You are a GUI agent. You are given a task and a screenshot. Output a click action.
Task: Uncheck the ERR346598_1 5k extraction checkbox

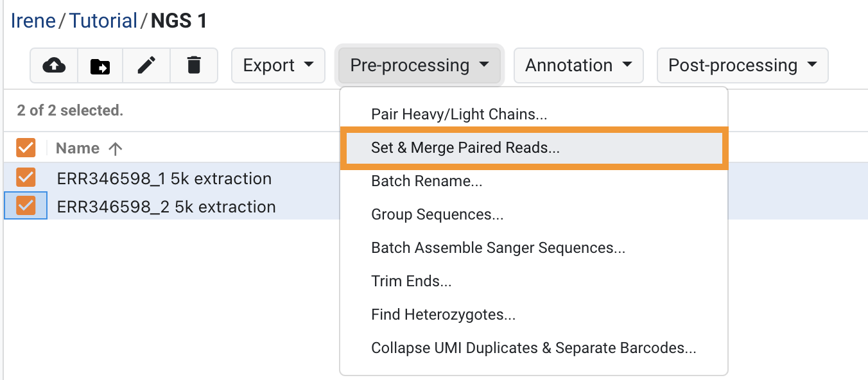click(26, 178)
